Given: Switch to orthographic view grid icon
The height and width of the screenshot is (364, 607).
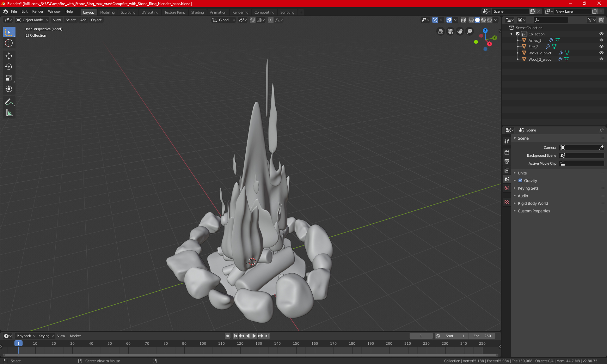Looking at the screenshot, I should point(440,31).
